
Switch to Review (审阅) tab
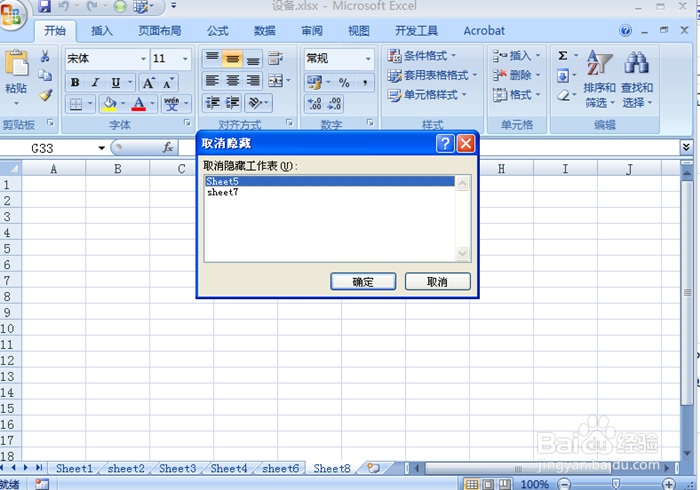point(312,31)
